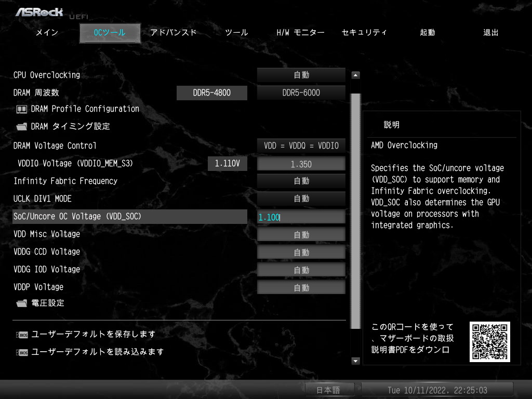Open UCLK DIV1 MODE 自動 dropdown

[301, 199]
